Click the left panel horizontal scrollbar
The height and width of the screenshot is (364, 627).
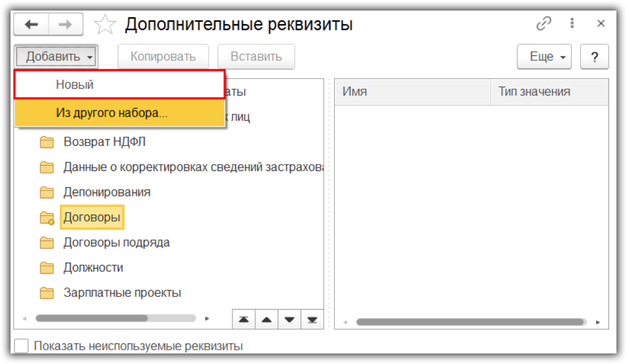click(91, 319)
